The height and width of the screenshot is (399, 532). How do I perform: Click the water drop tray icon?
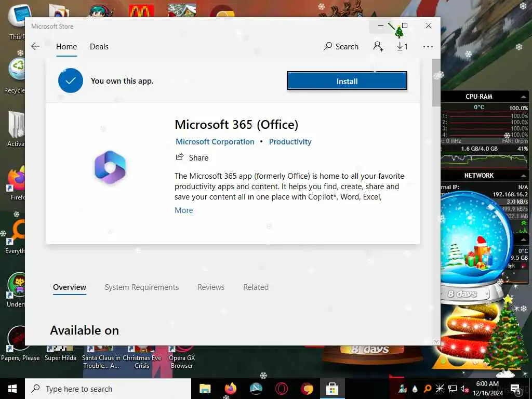click(x=415, y=389)
